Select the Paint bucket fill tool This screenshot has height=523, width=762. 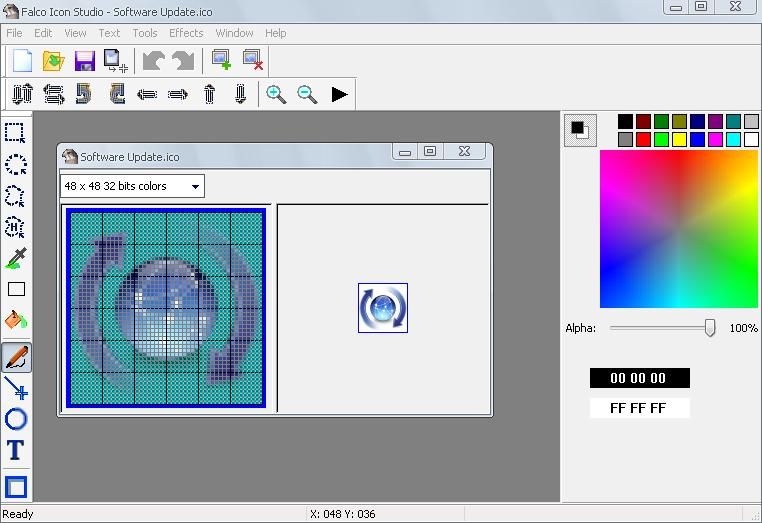pos(16,321)
